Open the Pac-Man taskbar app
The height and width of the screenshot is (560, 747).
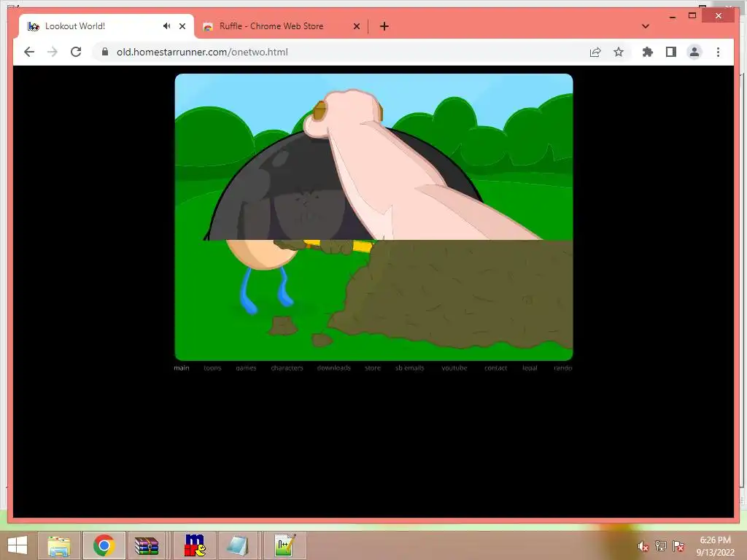point(195,545)
